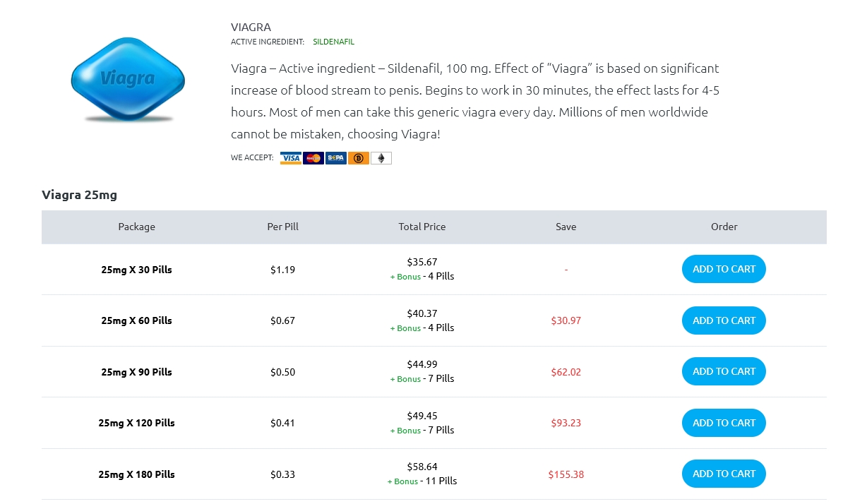Select the Package column header
867x504 pixels.
[137, 227]
